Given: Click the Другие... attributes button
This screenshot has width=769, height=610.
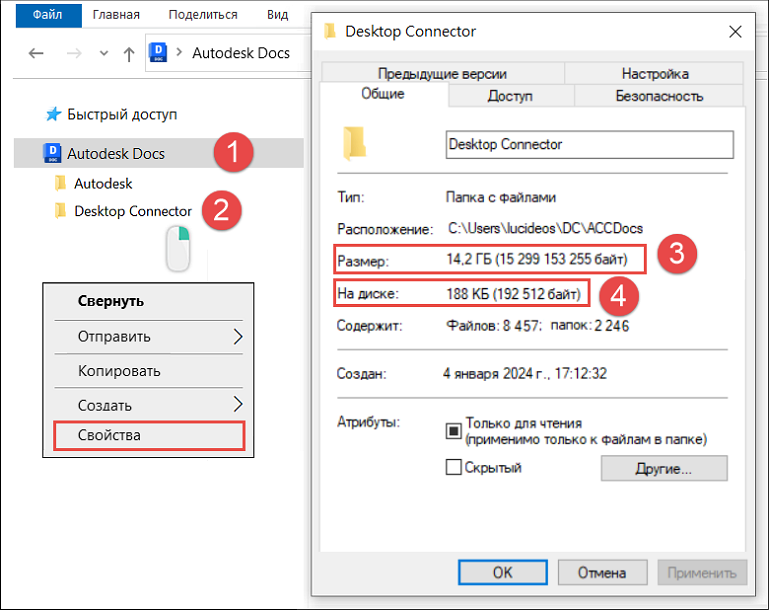Looking at the screenshot, I should (x=664, y=468).
